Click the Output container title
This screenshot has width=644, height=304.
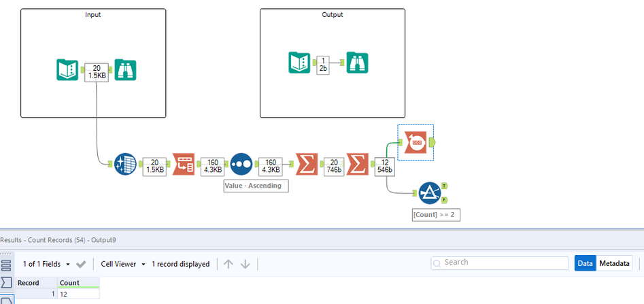(333, 15)
